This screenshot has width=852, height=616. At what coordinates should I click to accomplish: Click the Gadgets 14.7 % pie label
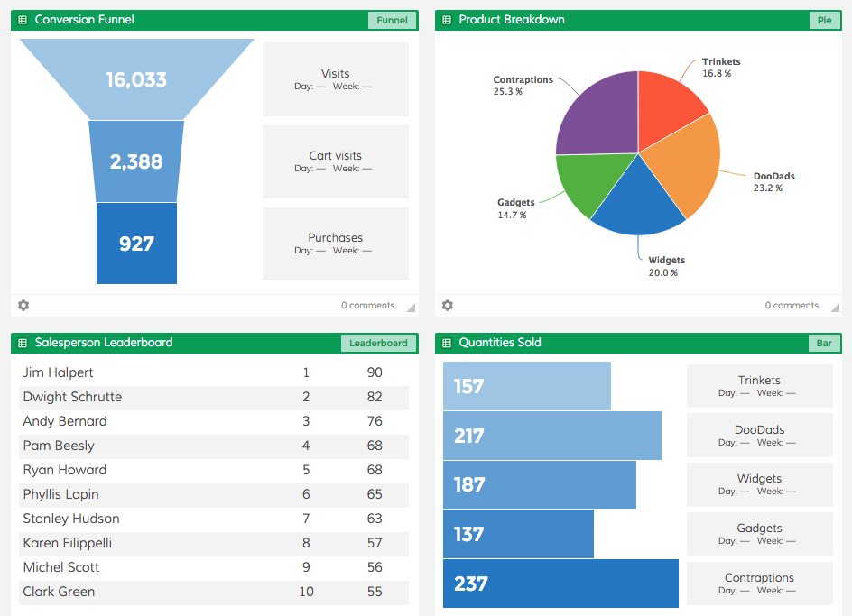pos(515,208)
